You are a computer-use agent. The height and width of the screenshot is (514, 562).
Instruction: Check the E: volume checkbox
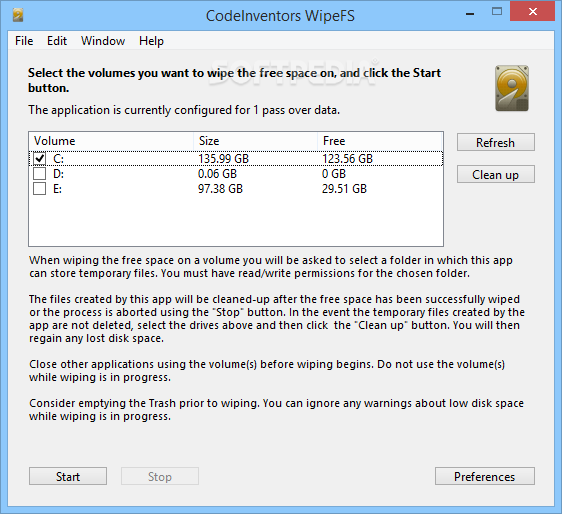pyautogui.click(x=39, y=189)
